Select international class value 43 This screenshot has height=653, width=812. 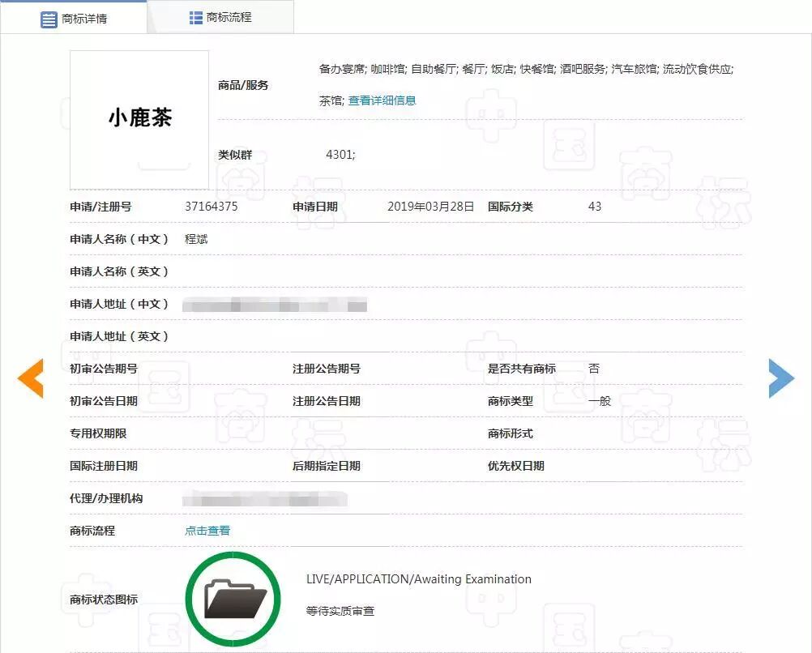tap(595, 207)
